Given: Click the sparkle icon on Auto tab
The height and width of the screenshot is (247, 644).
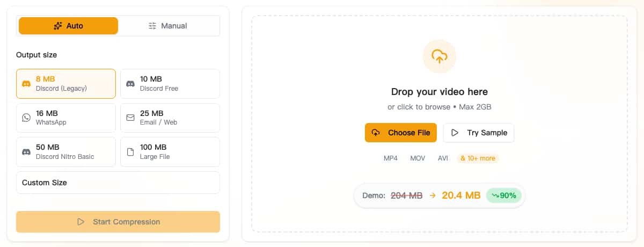Looking at the screenshot, I should 58,26.
